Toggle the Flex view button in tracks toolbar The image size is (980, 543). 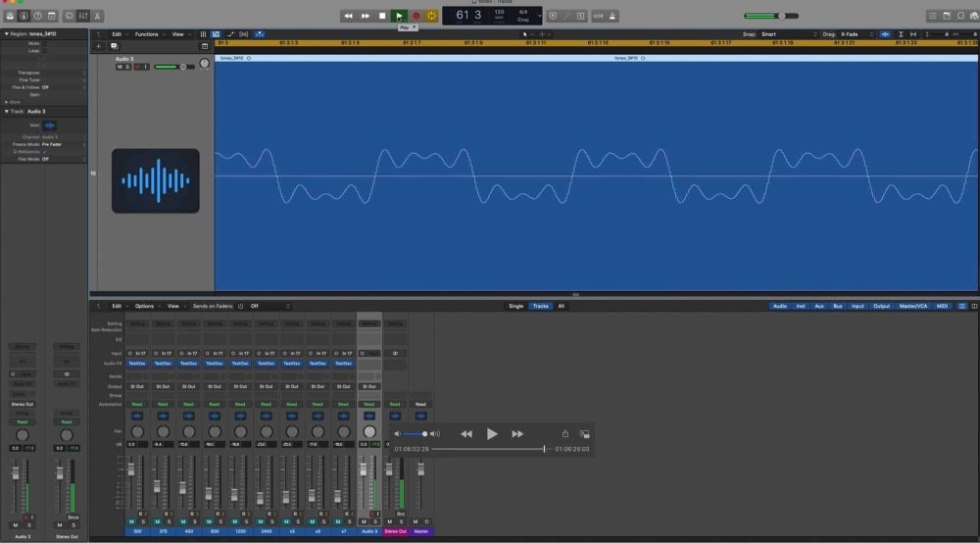[x=244, y=34]
